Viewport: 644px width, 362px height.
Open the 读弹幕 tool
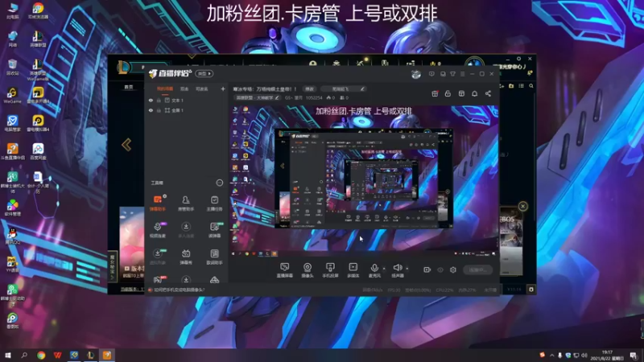pos(214,230)
